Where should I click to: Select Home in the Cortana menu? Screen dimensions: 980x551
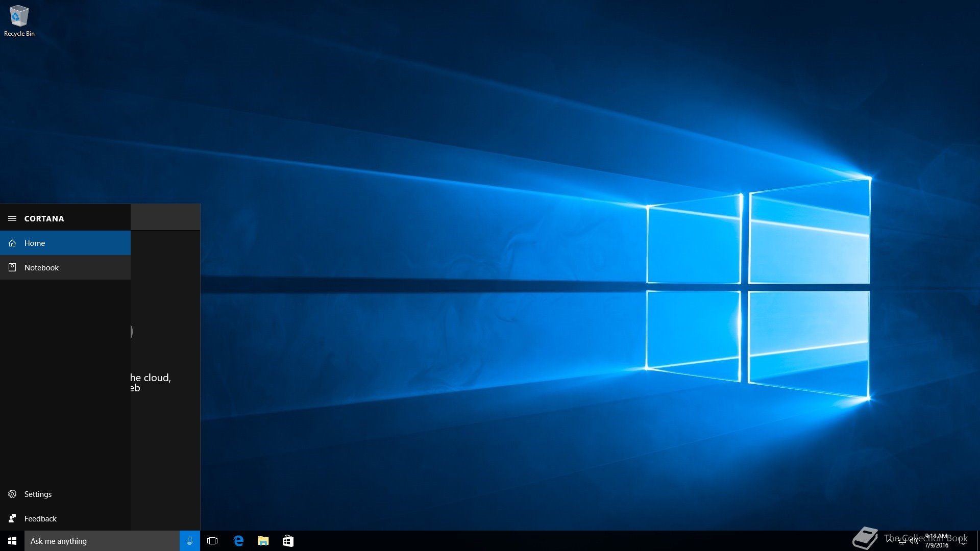click(x=65, y=243)
